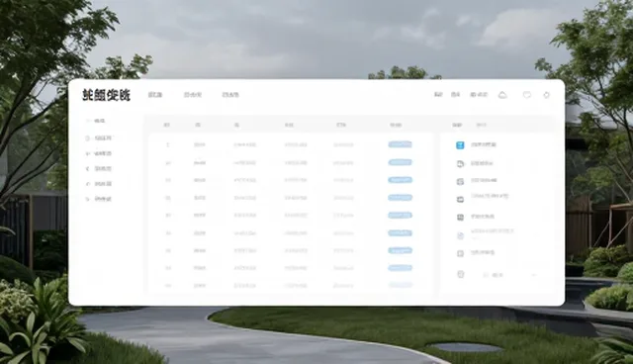
Task: Open the third top navigation tab
Action: pos(230,95)
